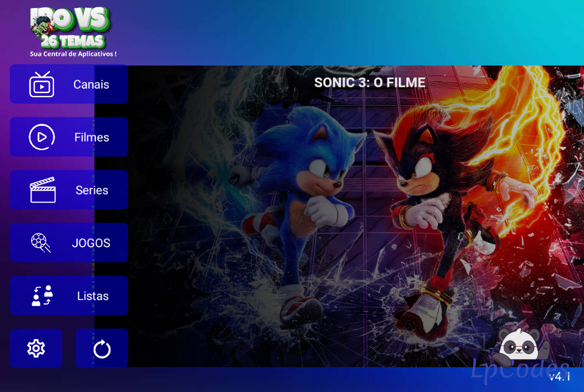The width and height of the screenshot is (584, 392).
Task: Click the SONIC 3: O FILME title
Action: (370, 83)
